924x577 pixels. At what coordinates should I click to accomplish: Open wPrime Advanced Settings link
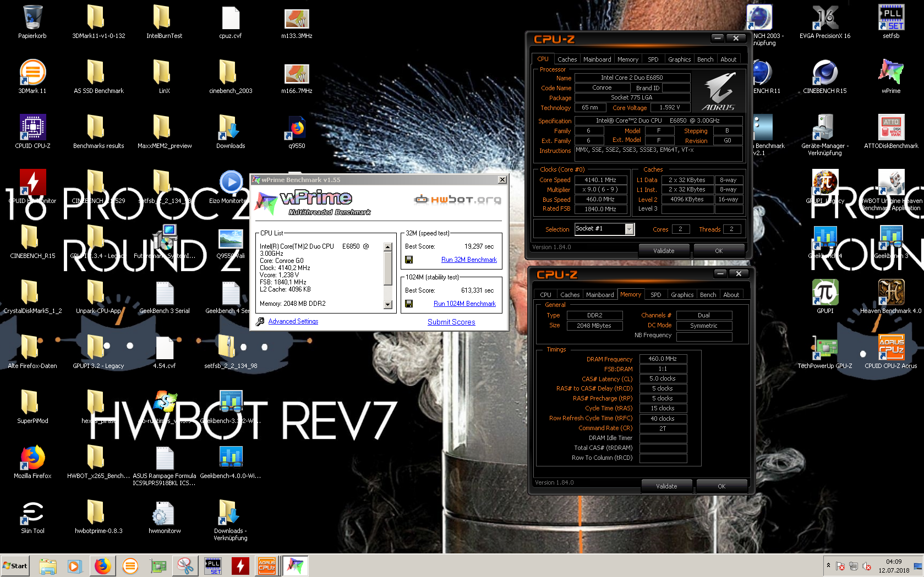tap(293, 321)
